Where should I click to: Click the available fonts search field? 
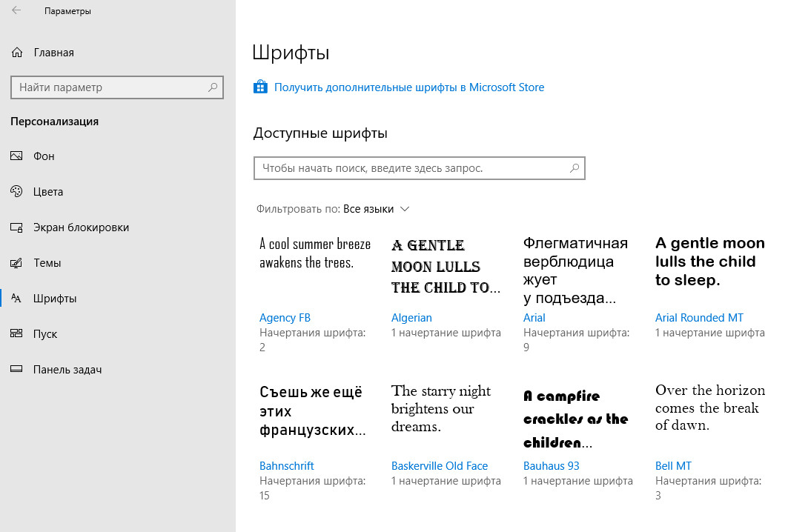point(420,168)
